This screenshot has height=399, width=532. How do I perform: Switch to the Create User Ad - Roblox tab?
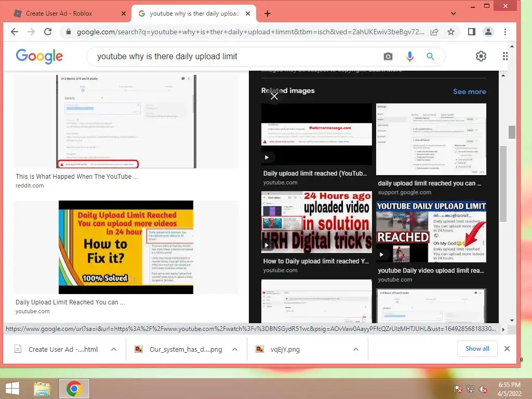pyautogui.click(x=58, y=14)
